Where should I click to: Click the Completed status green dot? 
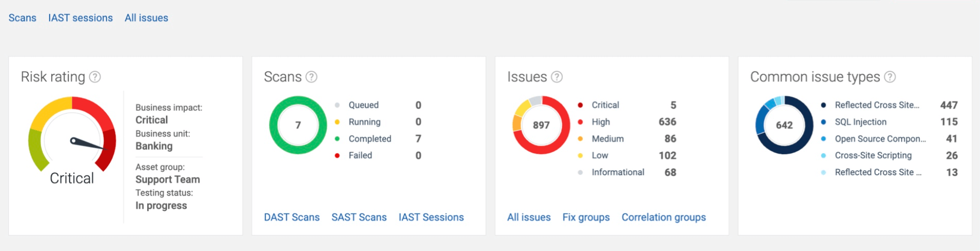coord(337,139)
